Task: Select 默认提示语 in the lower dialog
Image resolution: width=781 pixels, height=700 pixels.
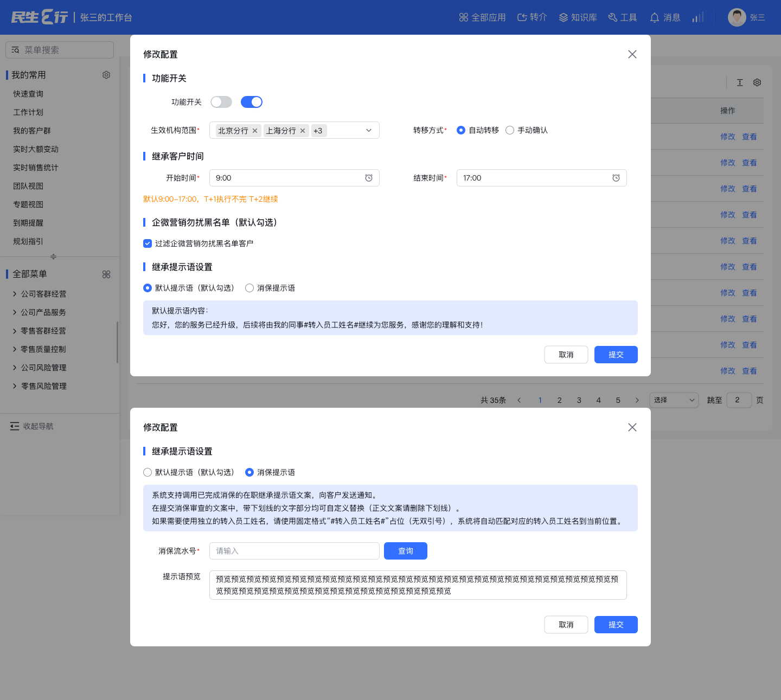Action: [x=148, y=472]
